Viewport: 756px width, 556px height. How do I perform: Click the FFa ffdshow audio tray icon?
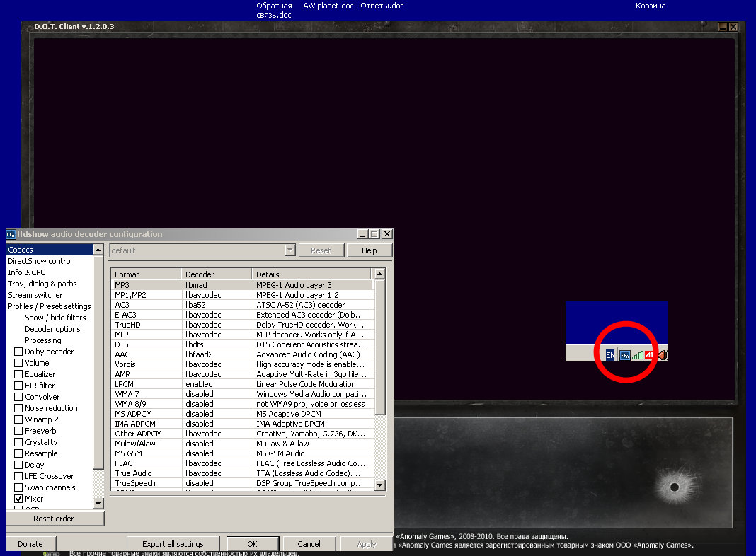pyautogui.click(x=624, y=356)
